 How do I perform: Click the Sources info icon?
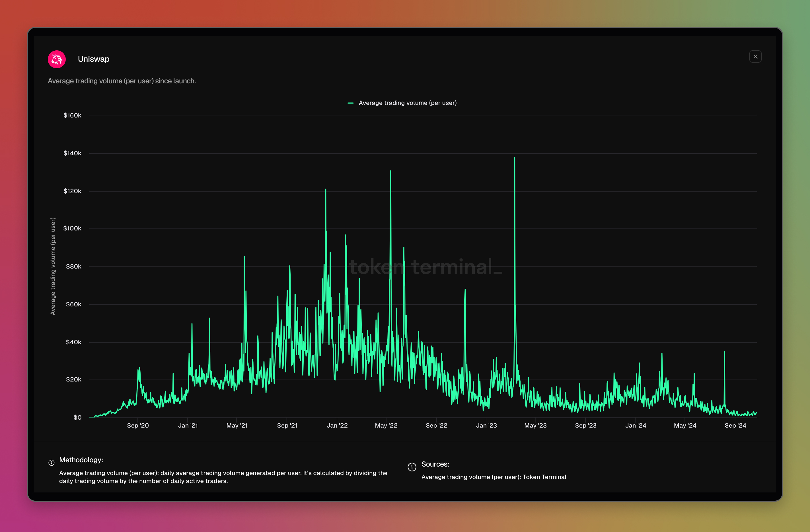[412, 467]
